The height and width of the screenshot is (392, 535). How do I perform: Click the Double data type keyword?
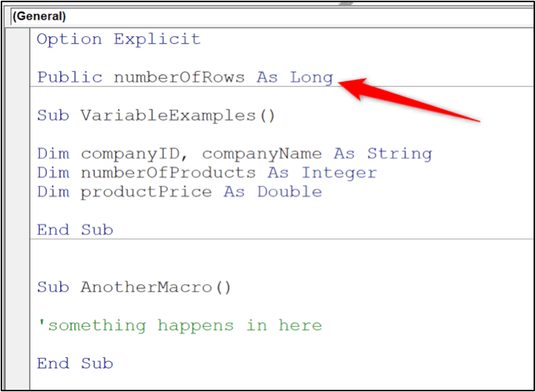[290, 192]
